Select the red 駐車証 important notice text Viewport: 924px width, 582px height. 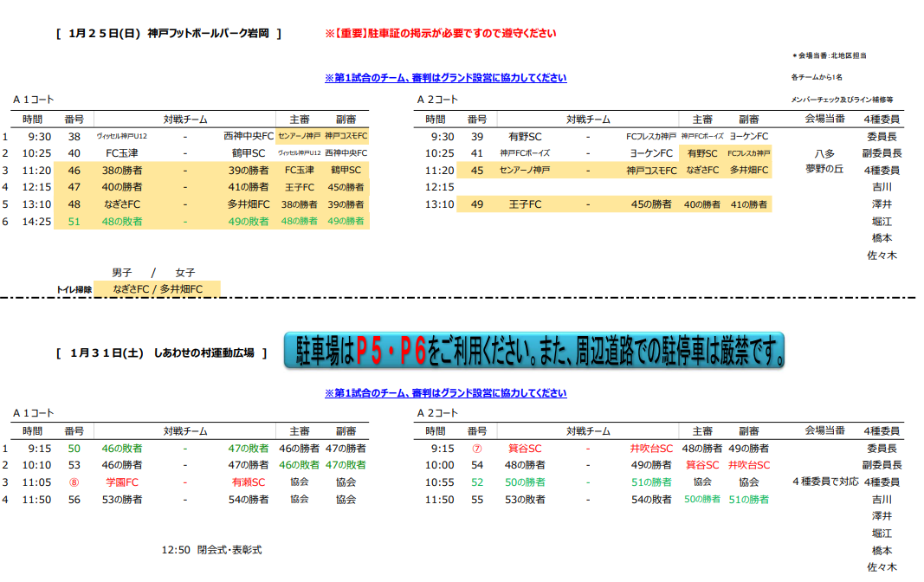[x=440, y=34]
